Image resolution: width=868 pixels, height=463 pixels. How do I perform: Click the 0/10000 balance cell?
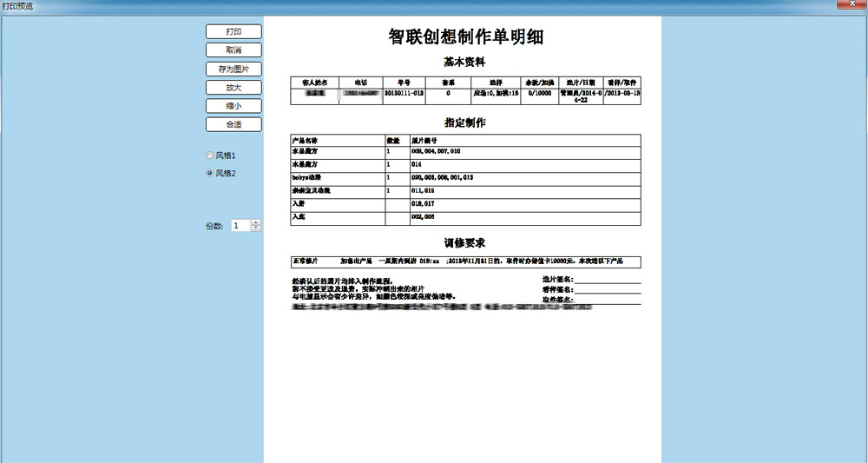(x=539, y=96)
